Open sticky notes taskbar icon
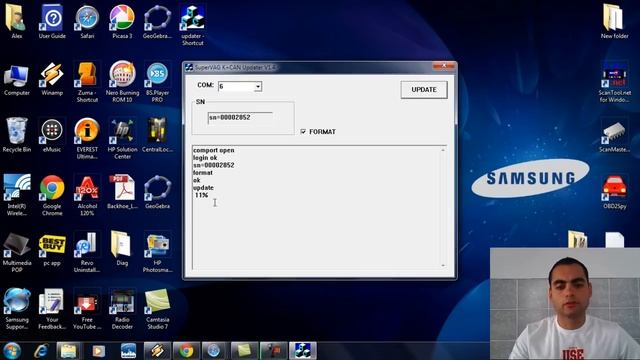640x360 pixels. tap(244, 351)
